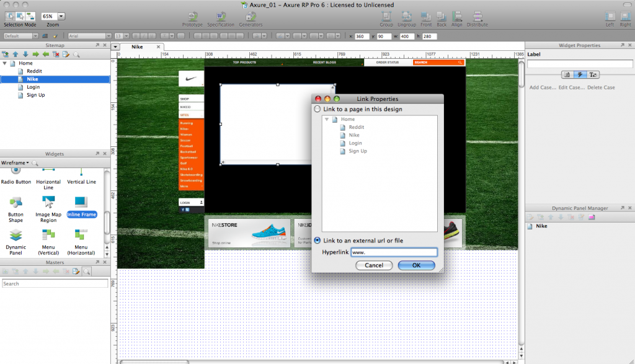
Task: Select the Button Shape widget
Action: 16,210
